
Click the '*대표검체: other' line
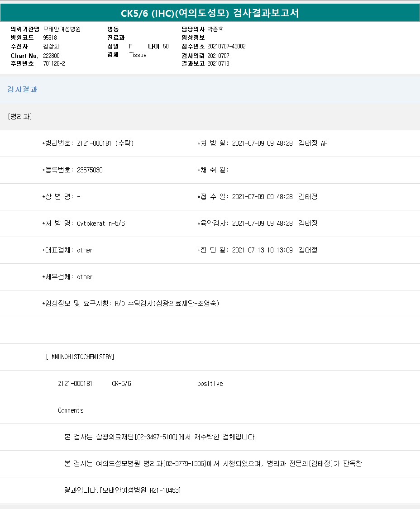tap(67, 250)
